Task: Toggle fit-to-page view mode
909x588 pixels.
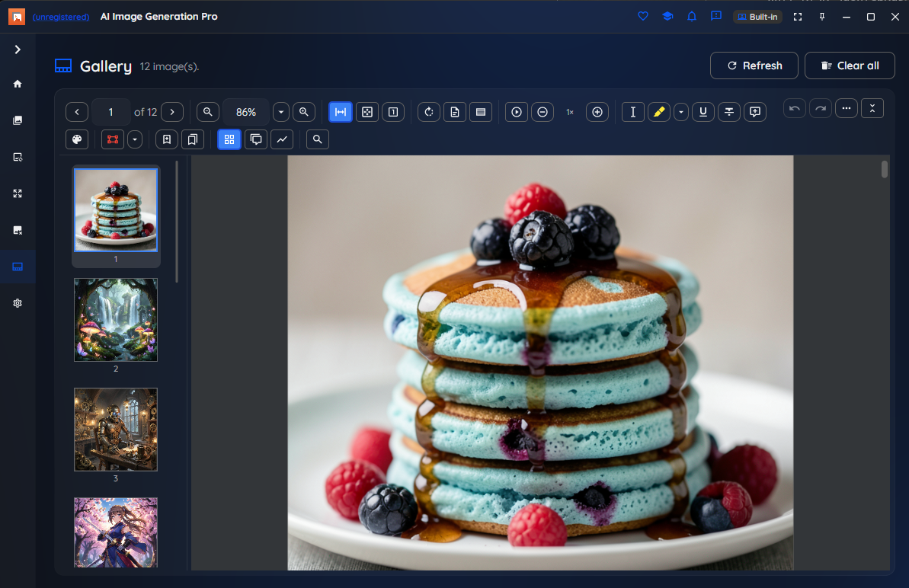Action: (367, 112)
